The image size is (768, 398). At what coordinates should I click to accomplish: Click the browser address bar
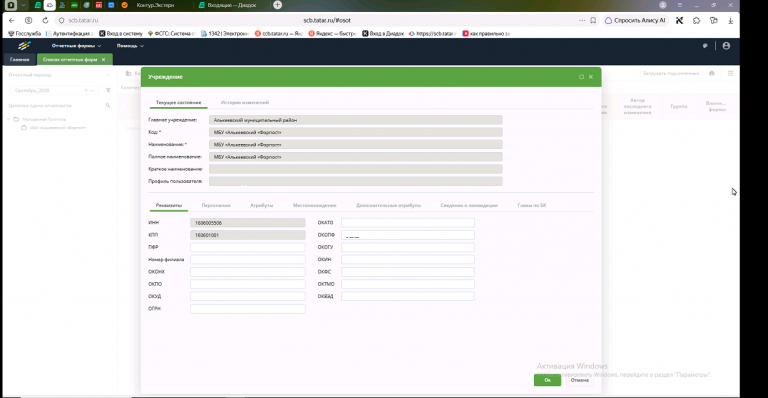coord(327,21)
